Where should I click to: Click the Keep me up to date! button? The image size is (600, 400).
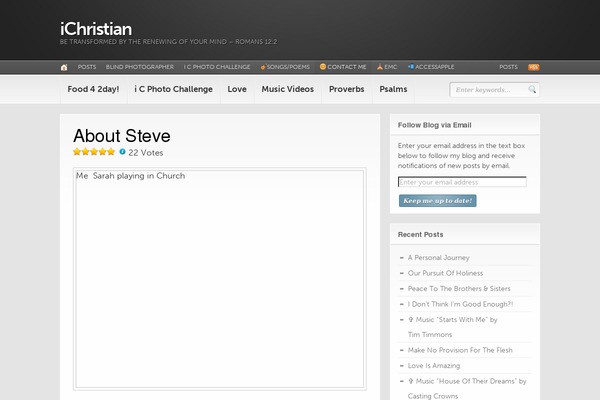pos(438,201)
